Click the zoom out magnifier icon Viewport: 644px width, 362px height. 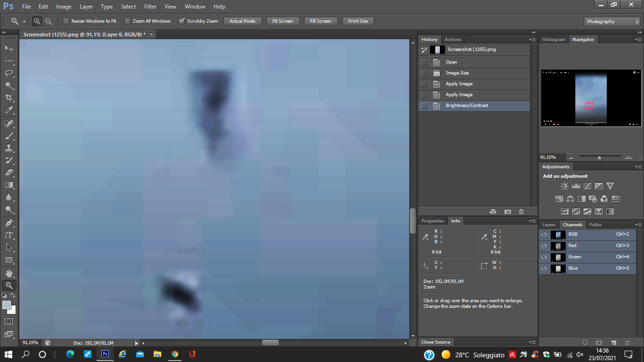tap(49, 21)
